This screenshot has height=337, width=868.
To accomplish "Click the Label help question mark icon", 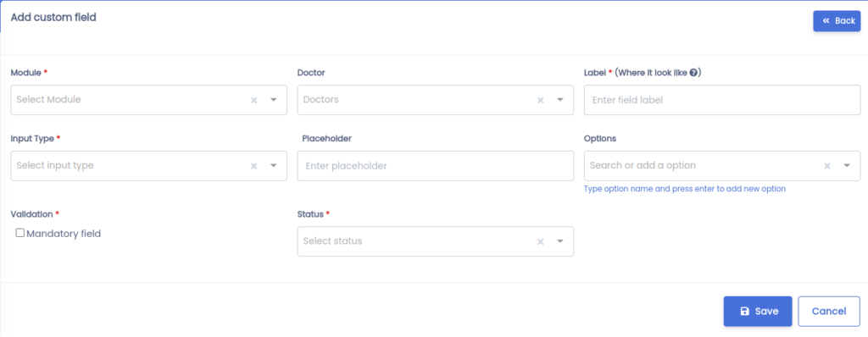I will click(693, 73).
